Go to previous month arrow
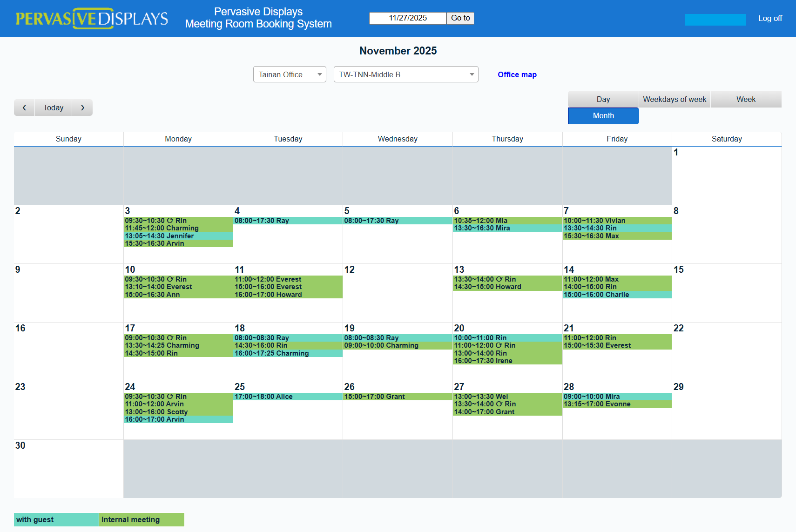This screenshot has height=532, width=796. click(24, 108)
